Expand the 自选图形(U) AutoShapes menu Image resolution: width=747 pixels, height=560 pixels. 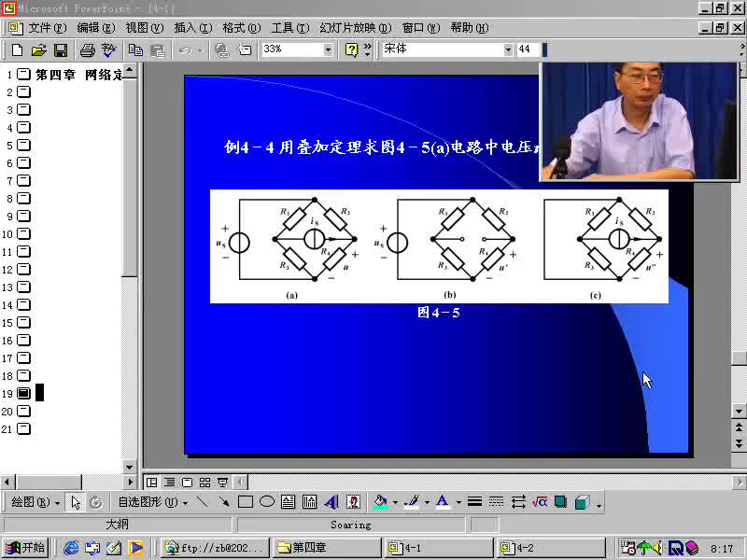152,502
